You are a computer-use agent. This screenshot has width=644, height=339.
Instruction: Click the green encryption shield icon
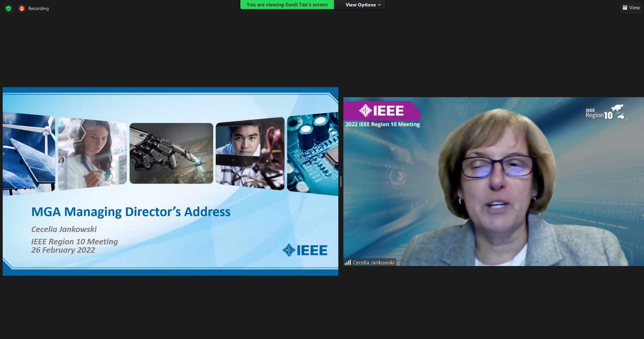coord(8,8)
